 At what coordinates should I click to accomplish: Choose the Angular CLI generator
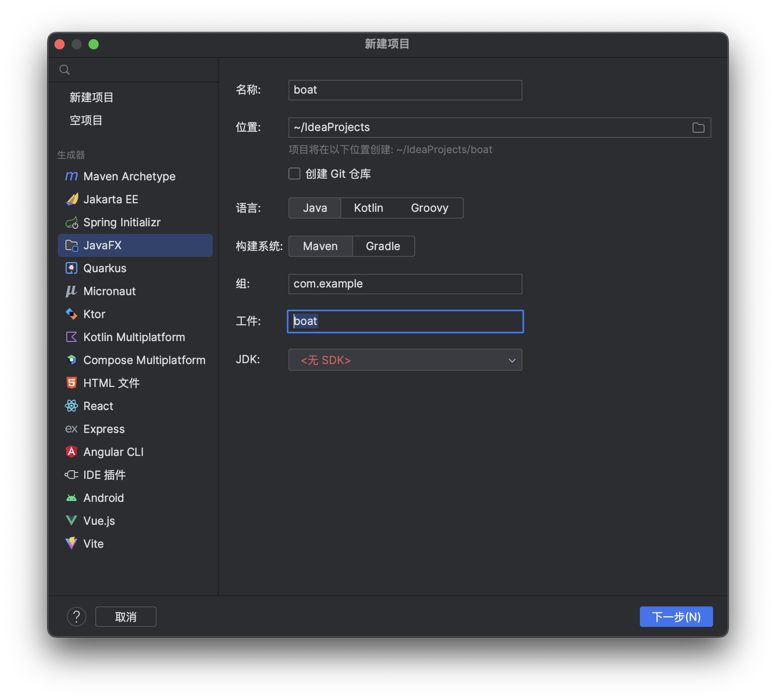coord(113,451)
